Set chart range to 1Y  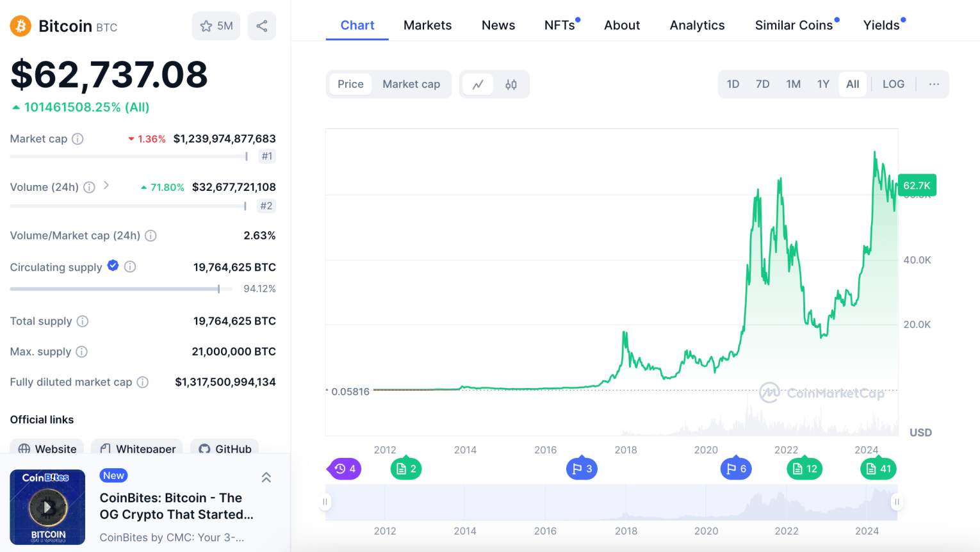pos(823,85)
